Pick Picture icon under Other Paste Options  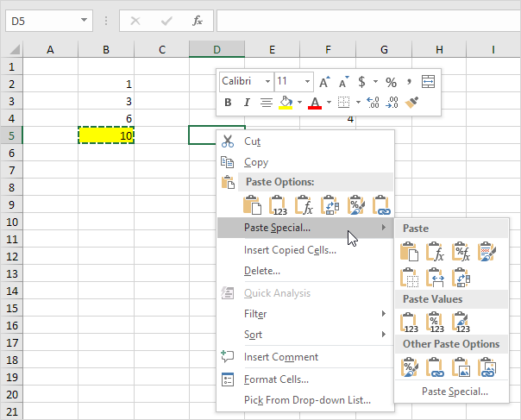pos(461,367)
